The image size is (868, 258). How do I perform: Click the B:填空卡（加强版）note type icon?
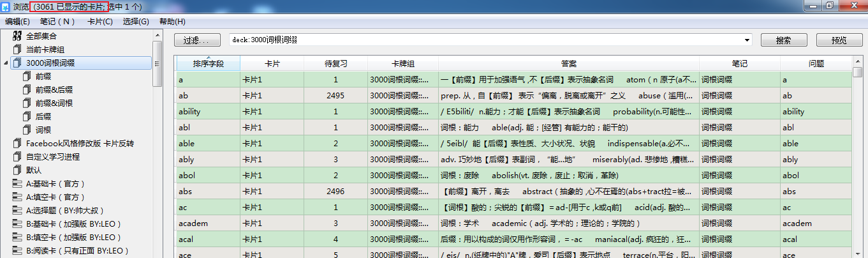pos(17,237)
